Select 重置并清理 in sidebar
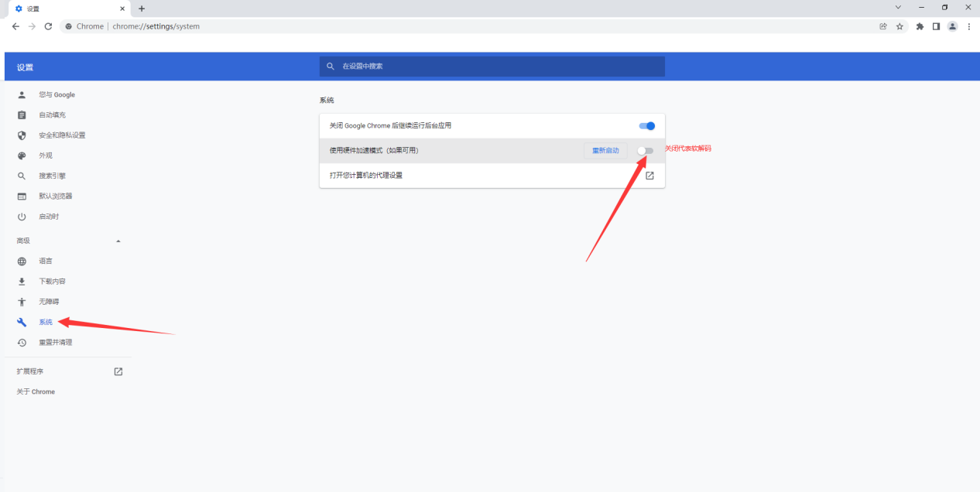The image size is (980, 492). tap(55, 343)
